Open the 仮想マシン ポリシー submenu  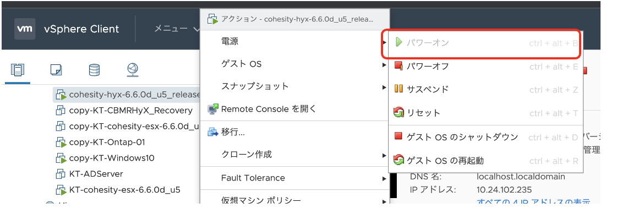tap(295, 200)
